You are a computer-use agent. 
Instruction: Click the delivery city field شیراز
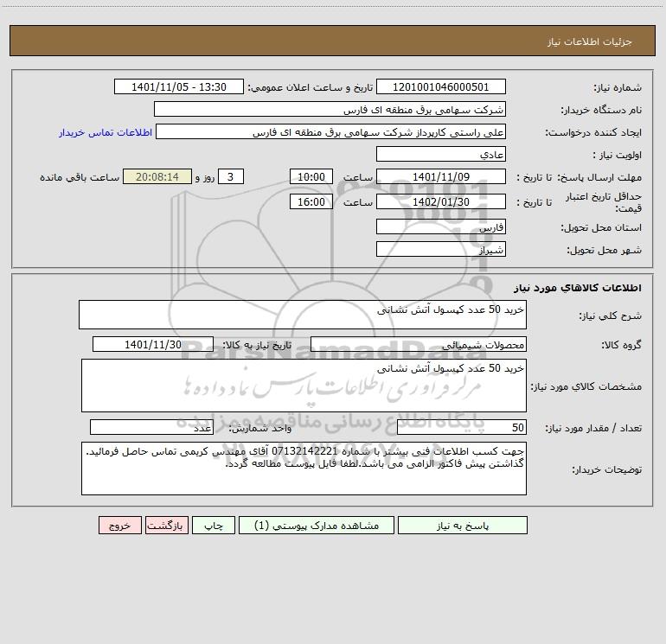(x=441, y=249)
